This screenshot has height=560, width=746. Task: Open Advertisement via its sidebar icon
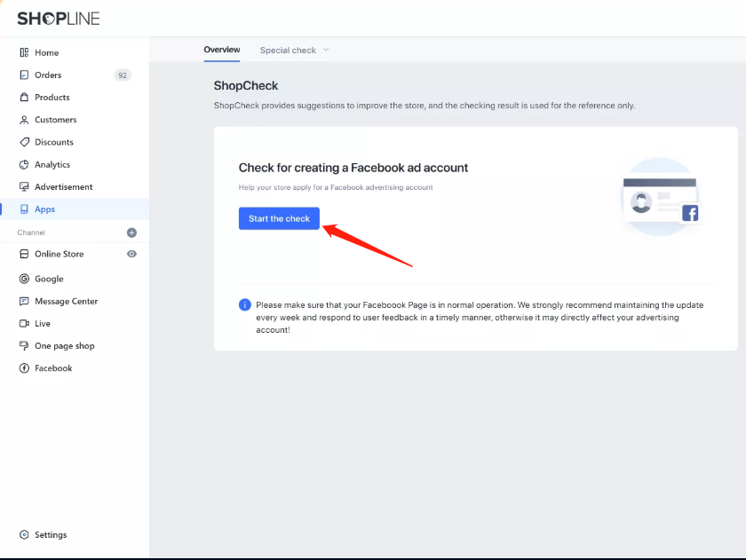tap(24, 187)
